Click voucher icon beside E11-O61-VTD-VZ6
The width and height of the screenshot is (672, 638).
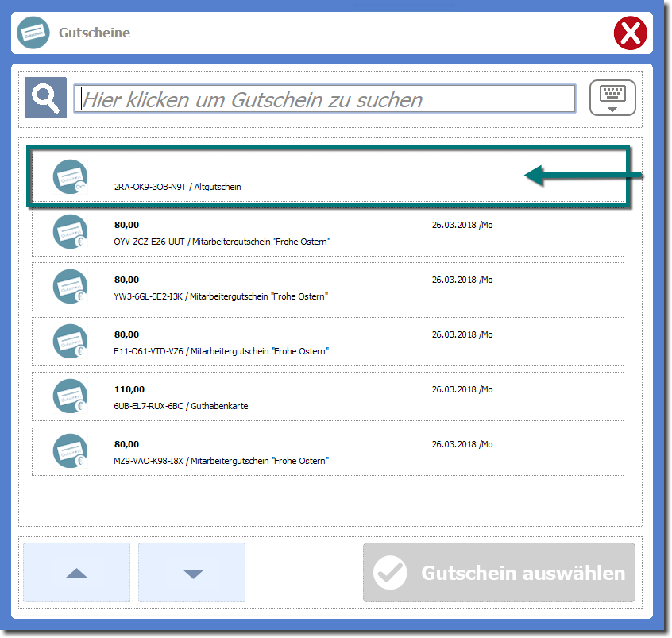pyautogui.click(x=70, y=341)
